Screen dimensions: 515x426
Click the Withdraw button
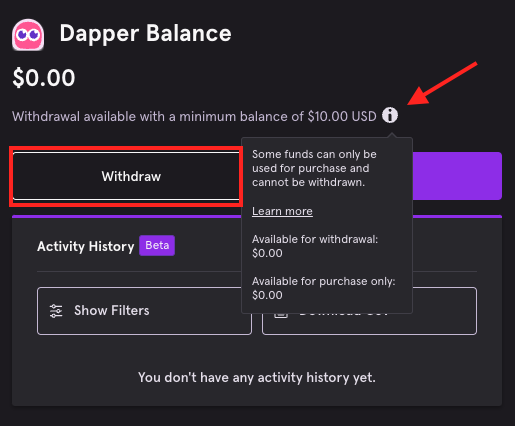tap(126, 176)
